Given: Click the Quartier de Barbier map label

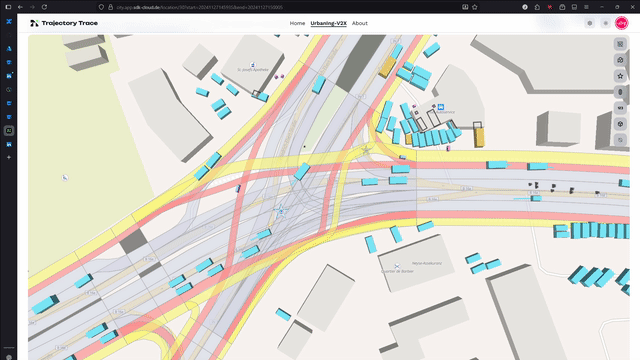Looking at the screenshot, I should 397,271.
